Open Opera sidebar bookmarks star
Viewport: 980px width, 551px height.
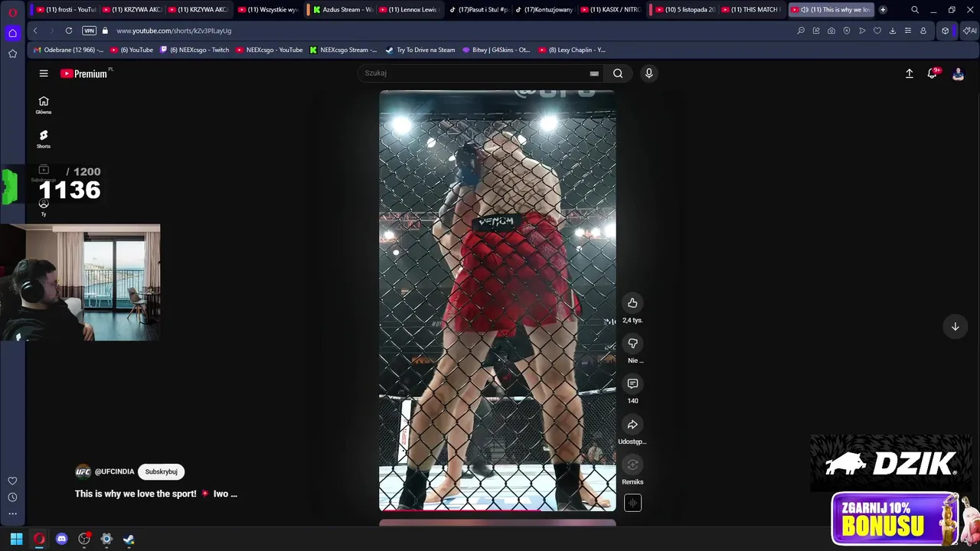12,54
